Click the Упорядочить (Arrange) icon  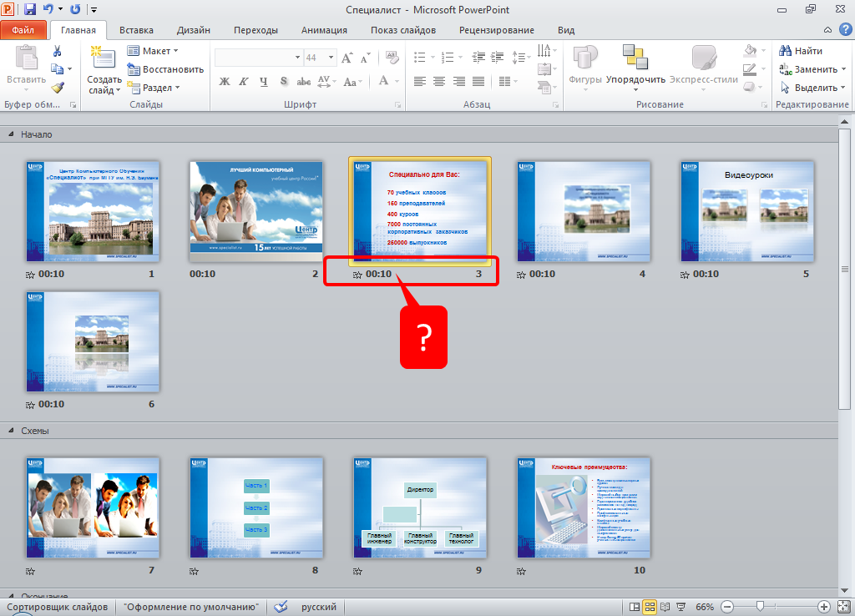click(635, 63)
